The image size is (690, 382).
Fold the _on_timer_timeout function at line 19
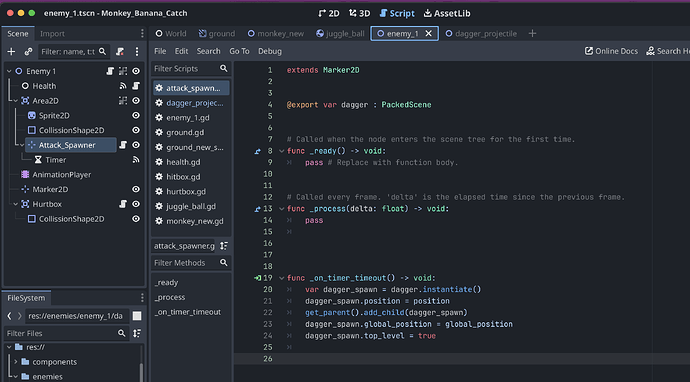coord(282,278)
